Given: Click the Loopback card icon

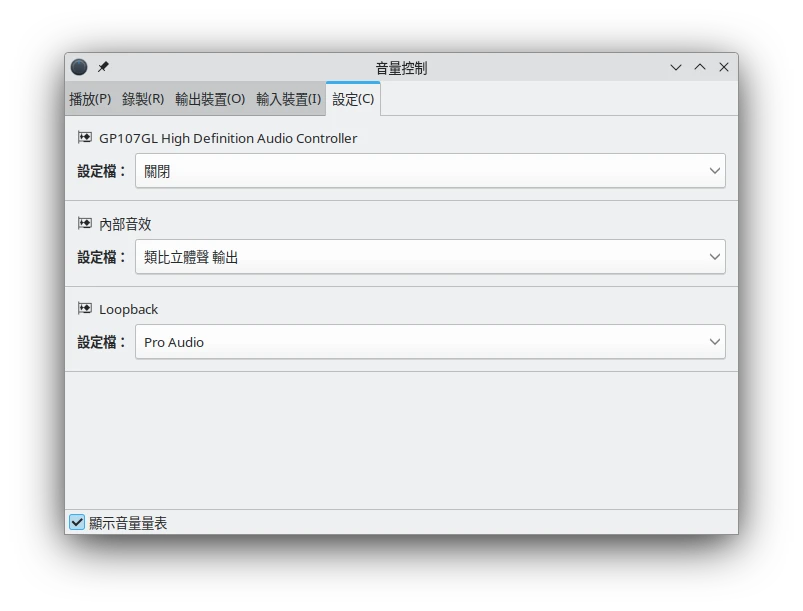Looking at the screenshot, I should (x=85, y=309).
